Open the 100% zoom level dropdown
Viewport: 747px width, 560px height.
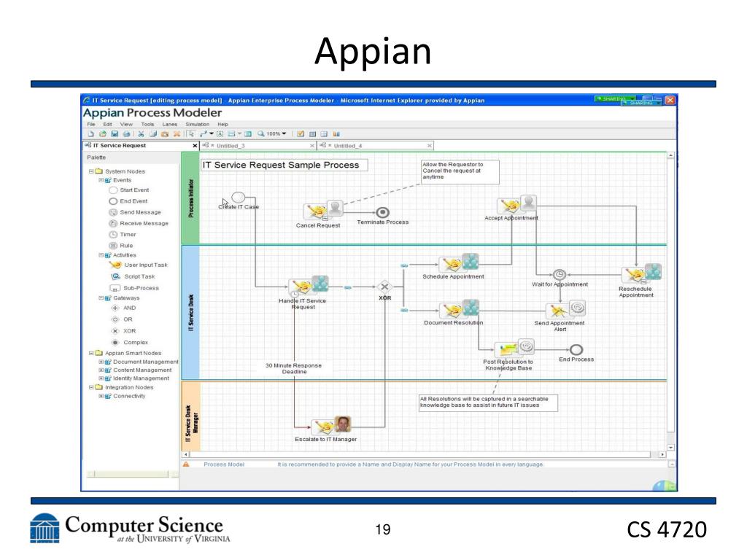pos(285,134)
